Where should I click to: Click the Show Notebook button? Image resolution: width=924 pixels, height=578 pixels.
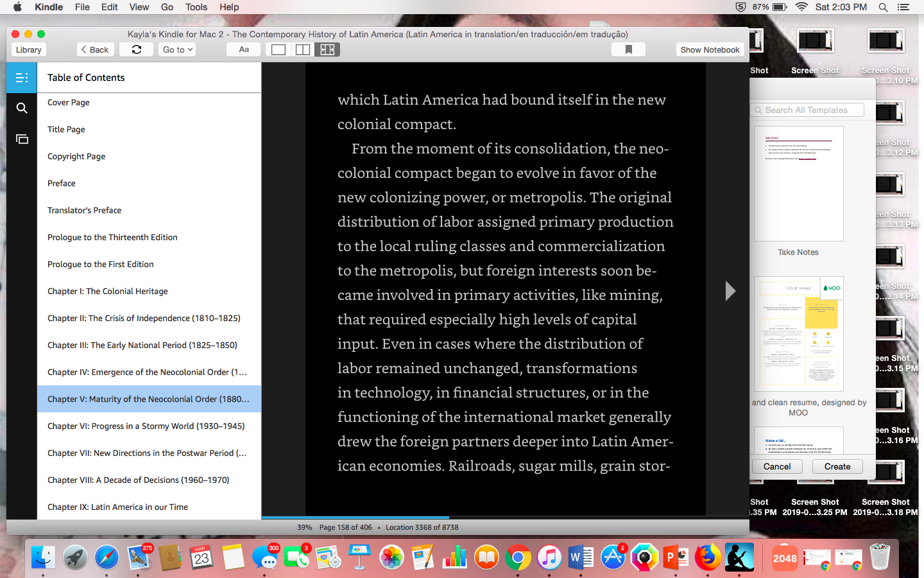(x=710, y=49)
